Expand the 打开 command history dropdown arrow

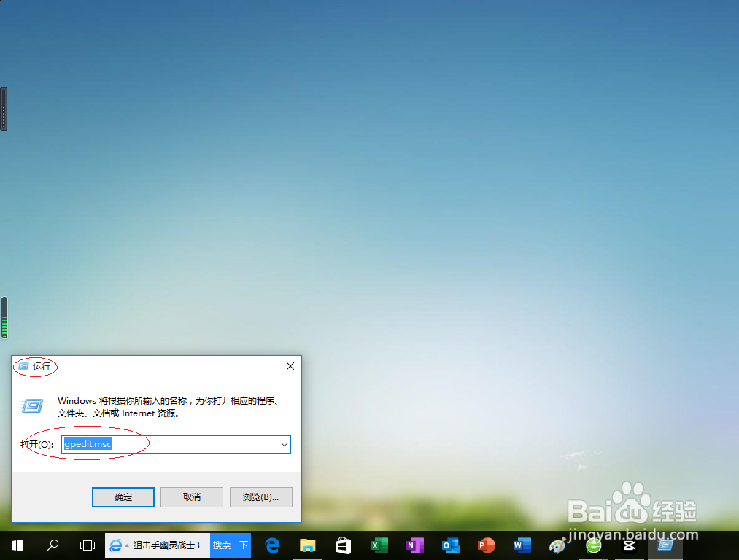pos(285,444)
